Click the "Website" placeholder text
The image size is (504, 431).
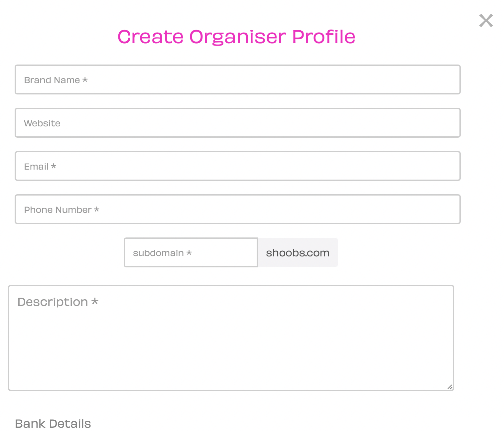click(42, 123)
